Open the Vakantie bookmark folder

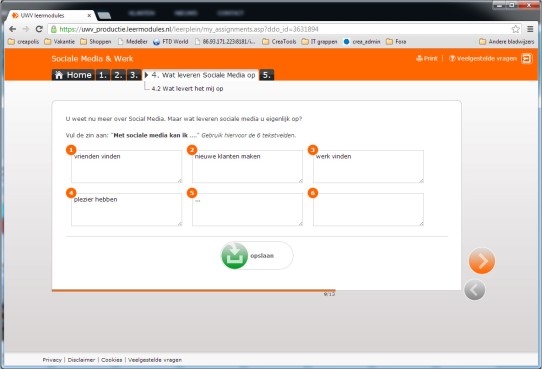click(59, 41)
